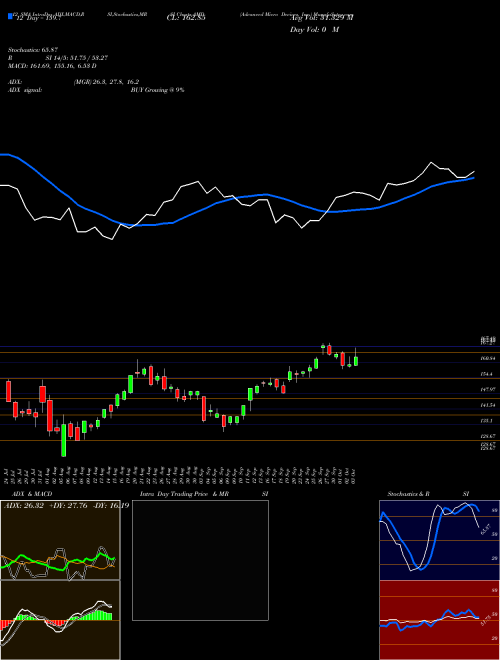Click the 'Avg Vol' value text
Image resolution: width=500 pixels, height=660 pixels.
coord(322,18)
